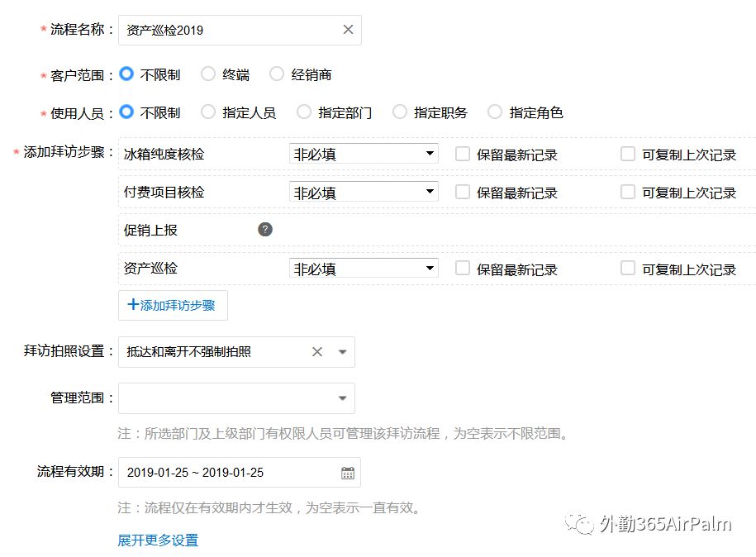Open the 非必填 dropdown for 付费项目核检
The height and width of the screenshot is (557, 756).
point(364,192)
